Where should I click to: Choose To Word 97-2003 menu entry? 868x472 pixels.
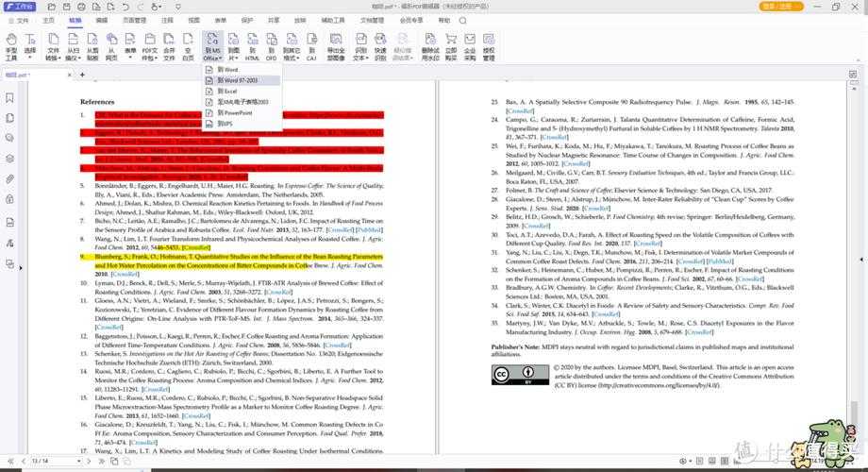[x=242, y=80]
